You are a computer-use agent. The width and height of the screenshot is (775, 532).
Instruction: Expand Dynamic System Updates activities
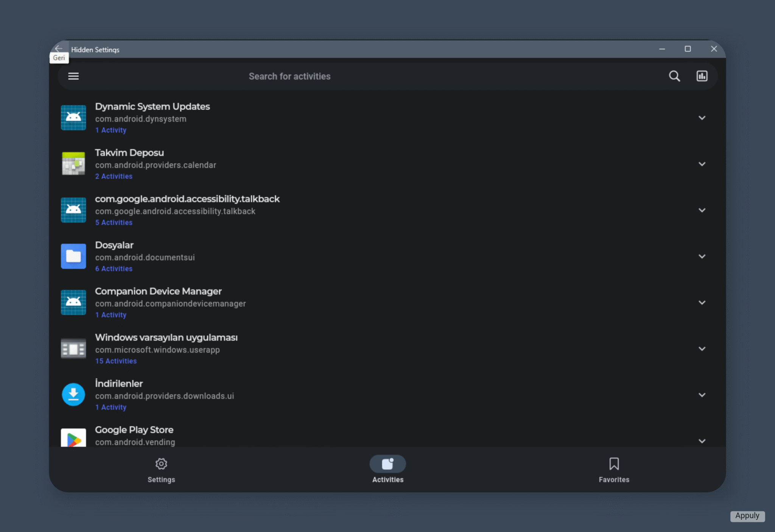[x=702, y=118]
